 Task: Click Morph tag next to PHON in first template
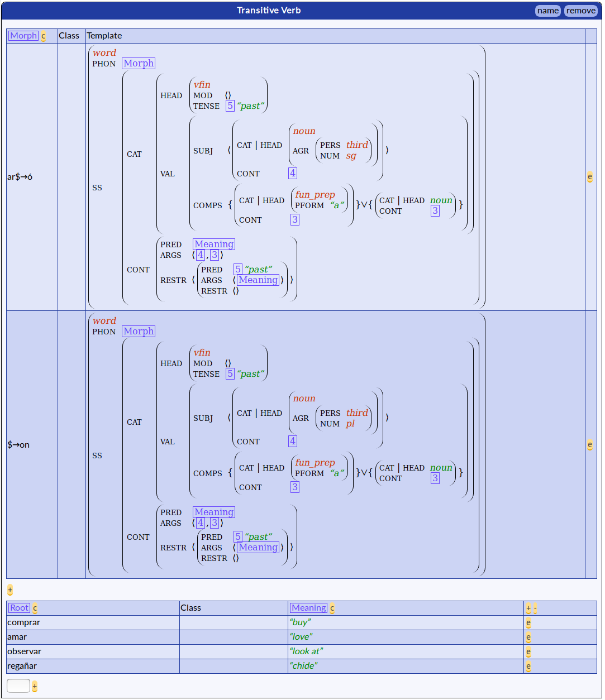(x=139, y=64)
